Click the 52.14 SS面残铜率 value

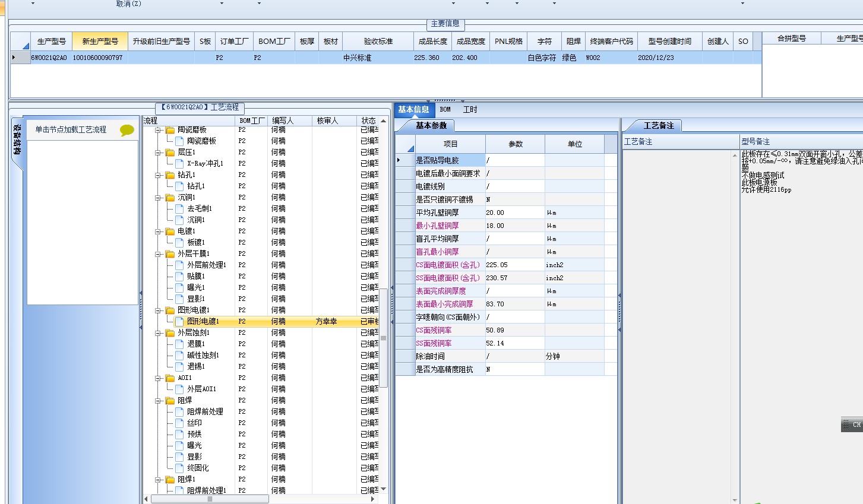tap(515, 343)
